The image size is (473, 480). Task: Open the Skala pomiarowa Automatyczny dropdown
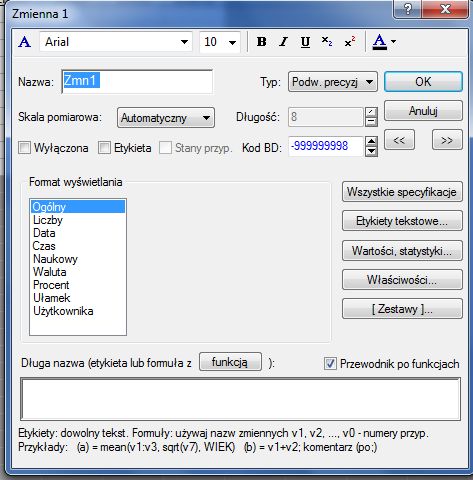[166, 118]
